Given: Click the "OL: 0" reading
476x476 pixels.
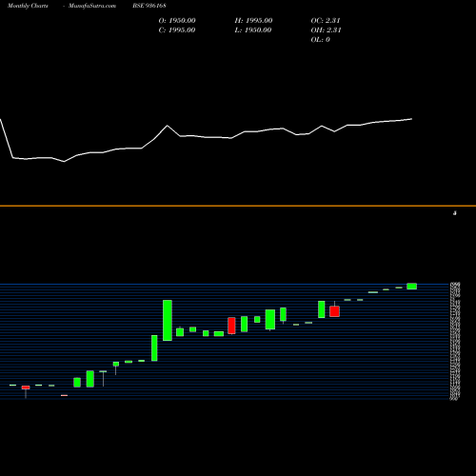Looking at the screenshot, I should pyautogui.click(x=321, y=40).
